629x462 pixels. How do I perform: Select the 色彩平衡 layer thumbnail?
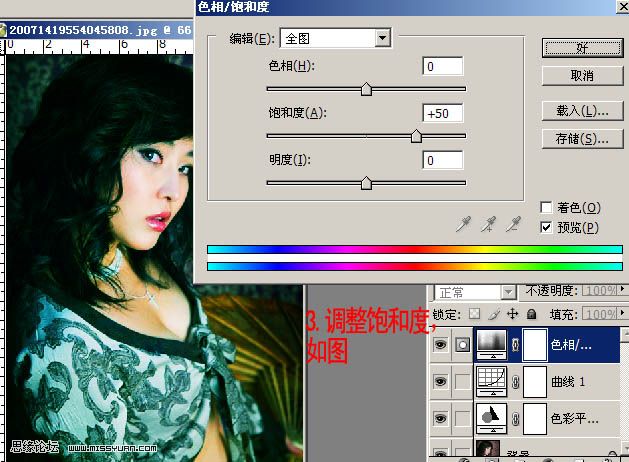tap(491, 419)
